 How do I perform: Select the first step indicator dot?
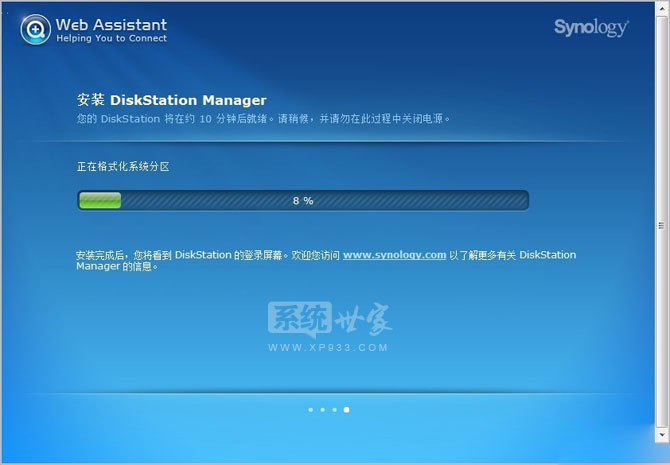pyautogui.click(x=311, y=410)
